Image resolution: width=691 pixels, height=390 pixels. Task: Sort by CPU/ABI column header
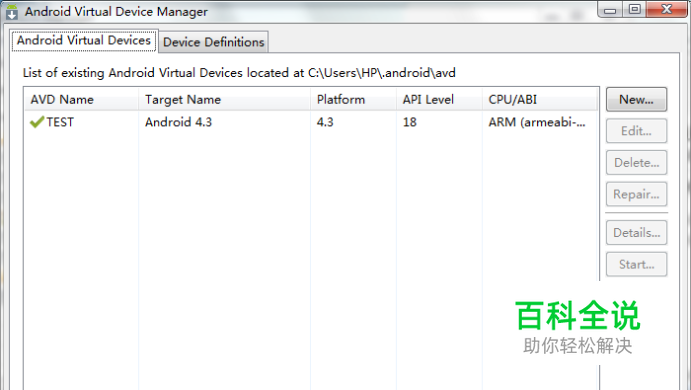(540, 100)
